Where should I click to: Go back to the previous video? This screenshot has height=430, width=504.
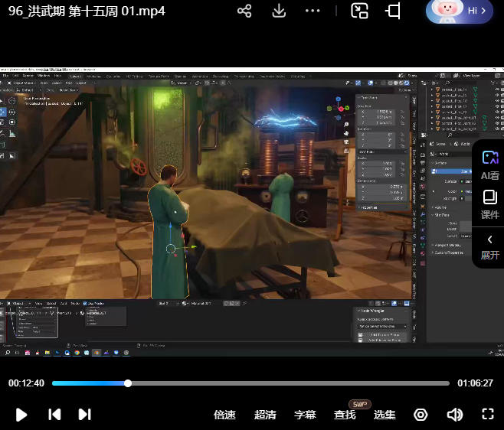tap(54, 414)
